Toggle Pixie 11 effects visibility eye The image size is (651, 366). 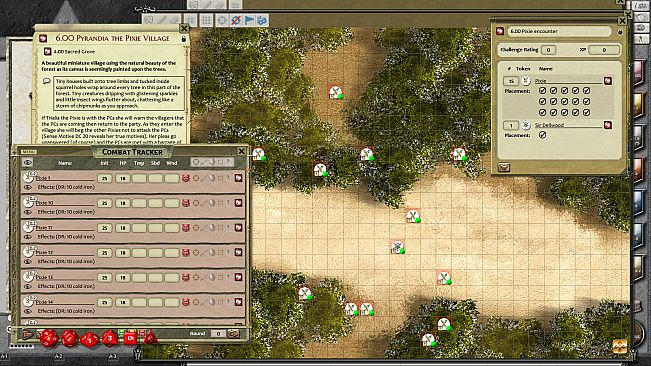(28, 237)
